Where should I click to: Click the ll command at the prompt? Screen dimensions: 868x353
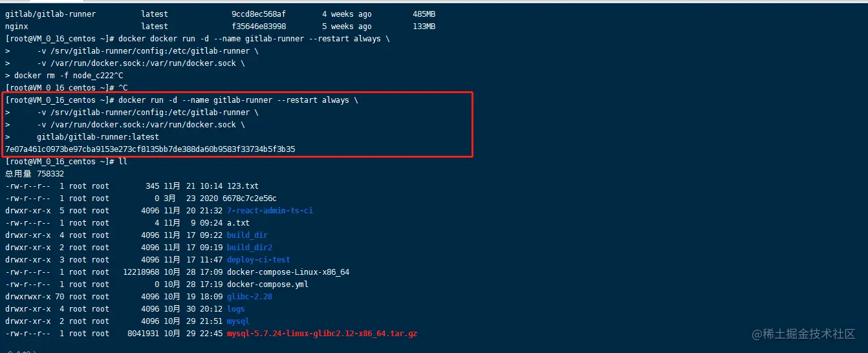point(122,162)
